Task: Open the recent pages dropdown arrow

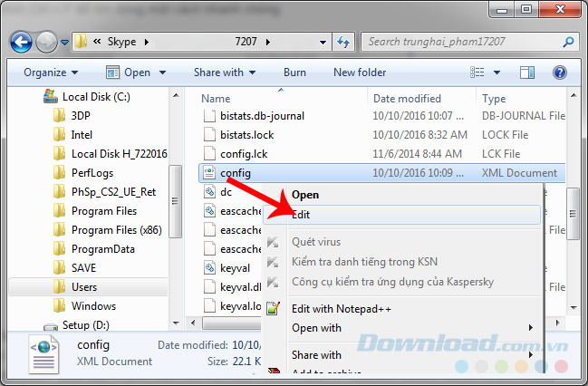Action: [x=64, y=42]
